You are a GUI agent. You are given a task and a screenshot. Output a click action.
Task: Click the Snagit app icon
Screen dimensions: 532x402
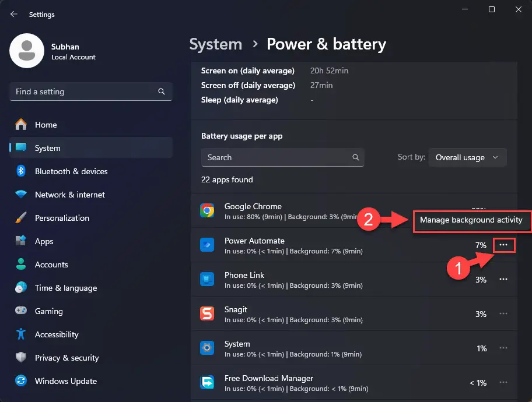[x=207, y=313]
